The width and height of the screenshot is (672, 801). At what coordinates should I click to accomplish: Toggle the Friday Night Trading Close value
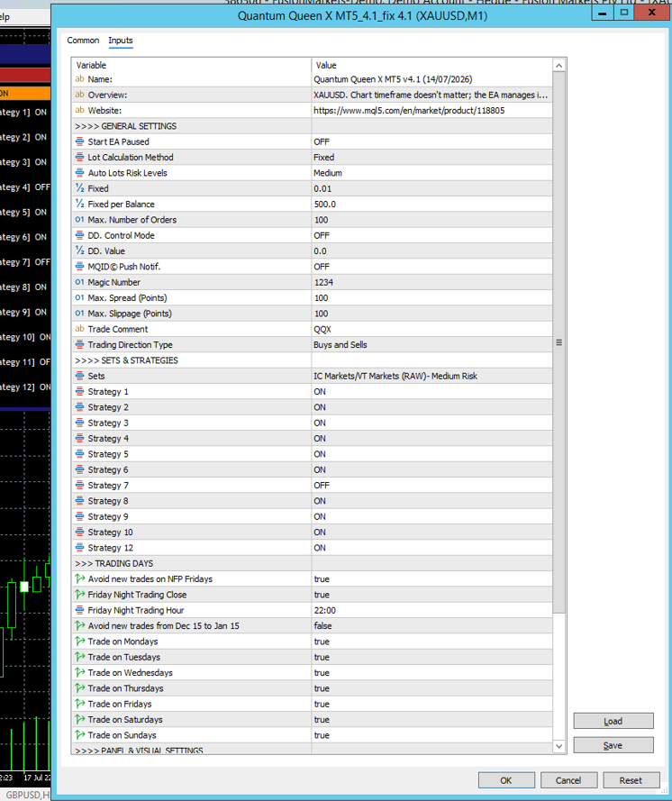click(432, 595)
